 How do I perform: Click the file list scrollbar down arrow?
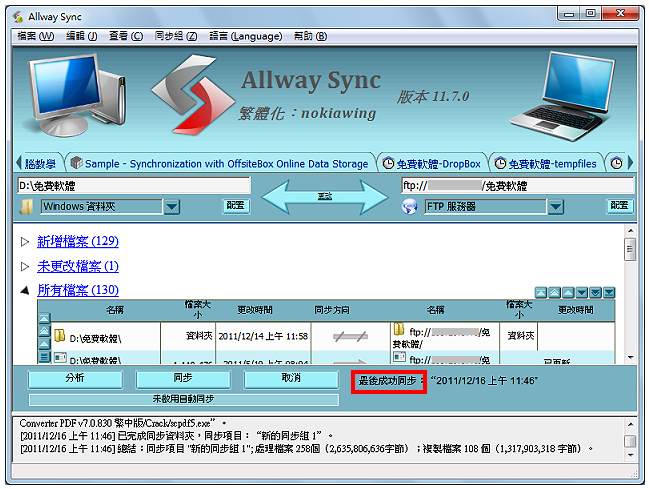(630, 357)
